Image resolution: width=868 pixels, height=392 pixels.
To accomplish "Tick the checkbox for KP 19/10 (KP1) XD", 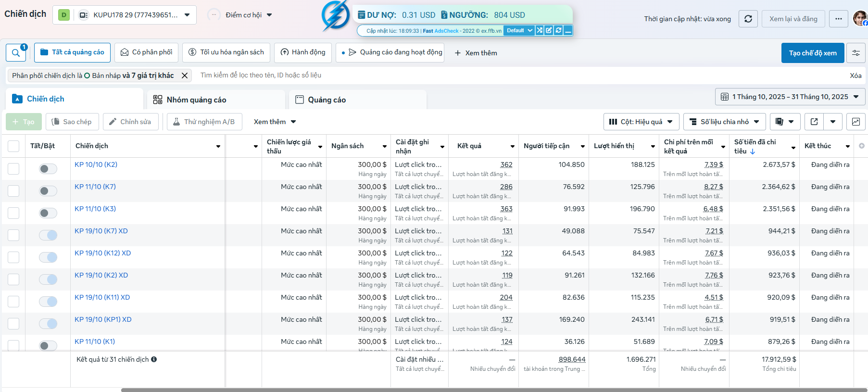I will (x=13, y=324).
